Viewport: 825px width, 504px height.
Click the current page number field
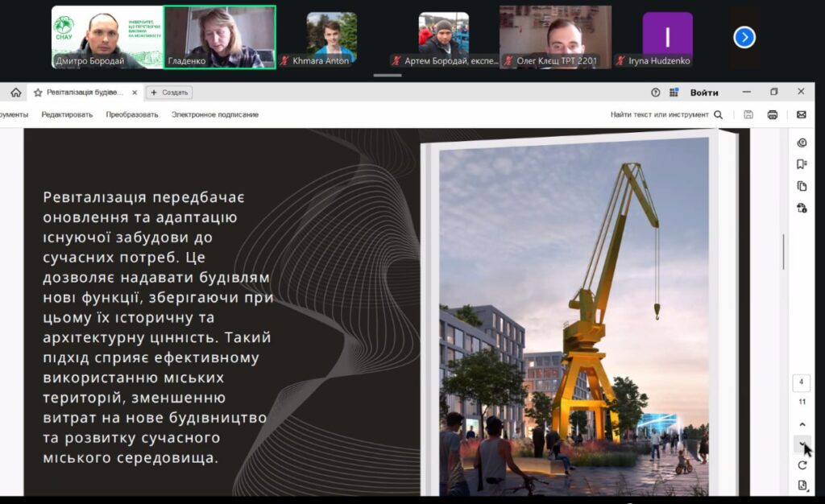tap(802, 382)
